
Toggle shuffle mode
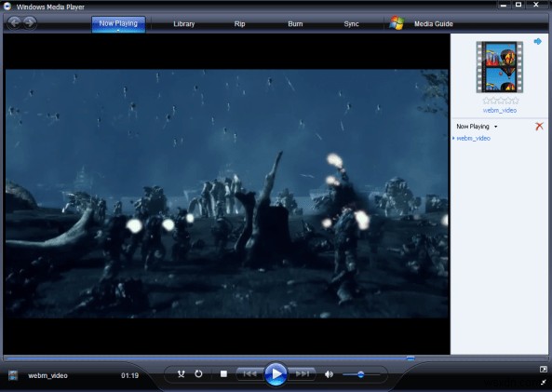point(181,374)
